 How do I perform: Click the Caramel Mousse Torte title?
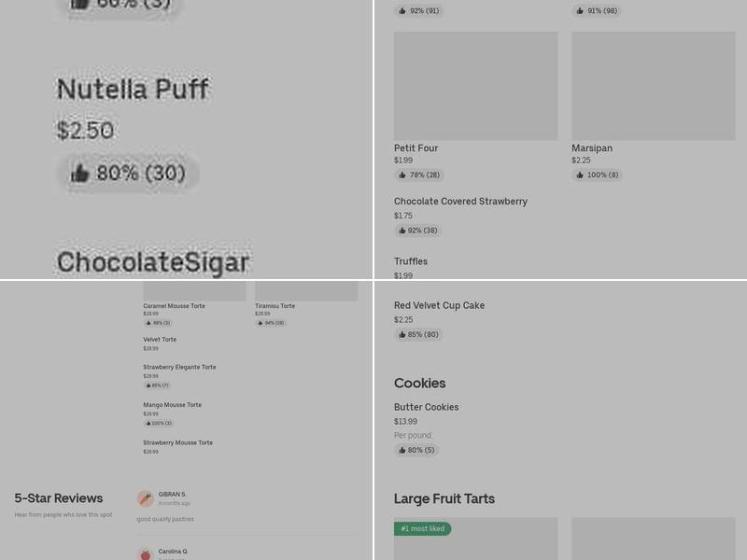tap(174, 306)
